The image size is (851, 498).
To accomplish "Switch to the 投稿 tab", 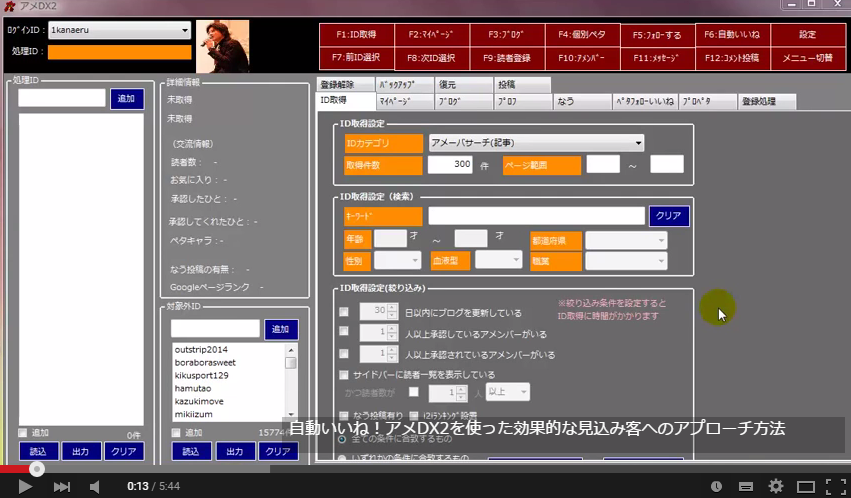I will click(522, 85).
